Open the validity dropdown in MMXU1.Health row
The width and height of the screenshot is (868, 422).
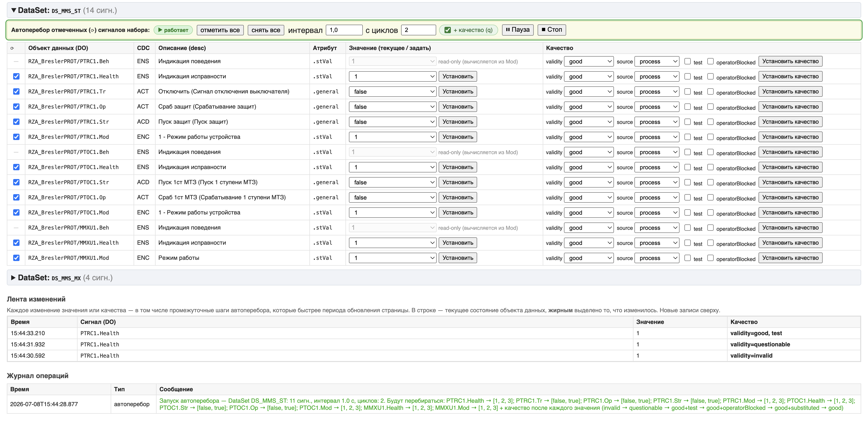[589, 243]
